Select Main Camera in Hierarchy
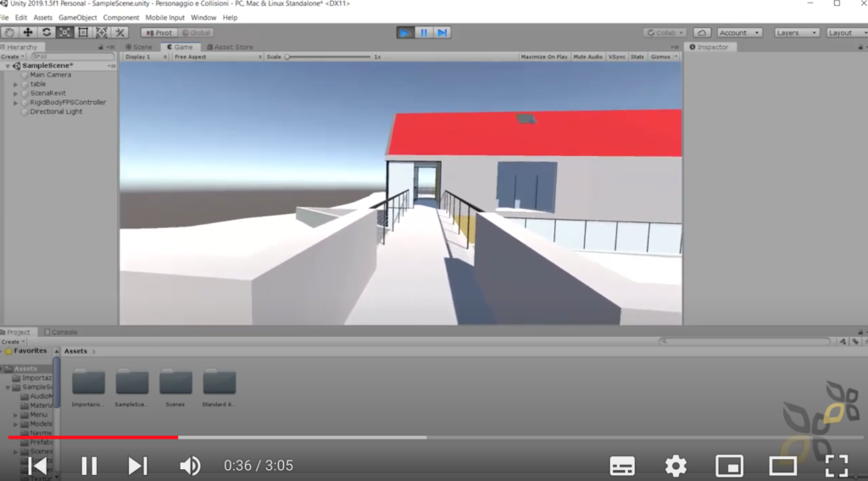This screenshot has height=481, width=868. pos(50,75)
